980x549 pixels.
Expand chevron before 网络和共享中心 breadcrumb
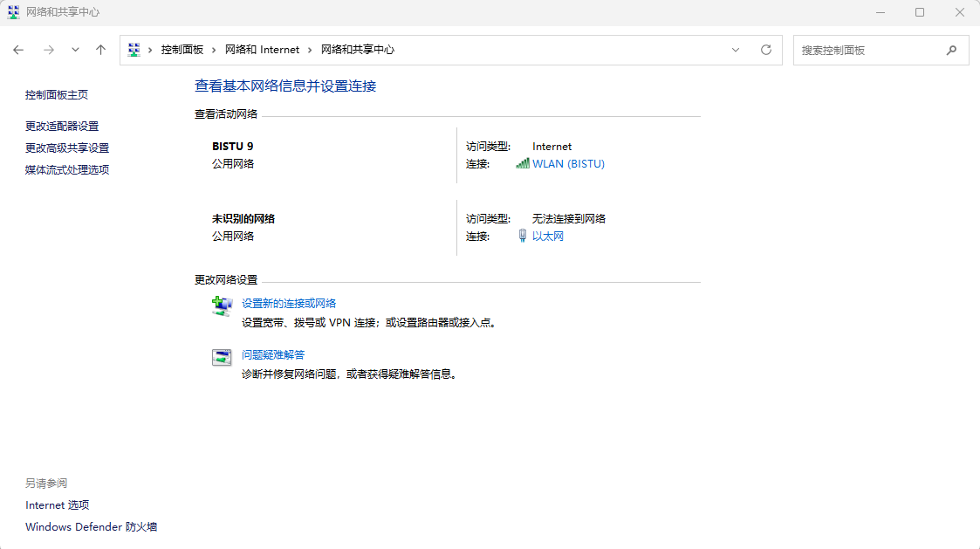click(x=310, y=50)
